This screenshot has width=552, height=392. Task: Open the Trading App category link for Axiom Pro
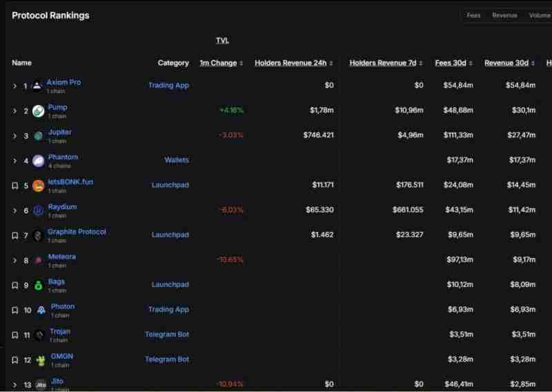pyautogui.click(x=168, y=86)
